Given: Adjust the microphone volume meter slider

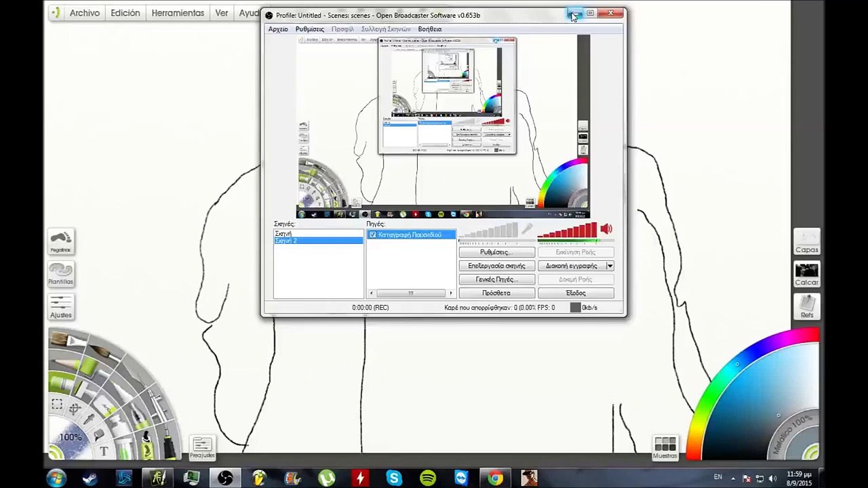Looking at the screenshot, I should 488,232.
